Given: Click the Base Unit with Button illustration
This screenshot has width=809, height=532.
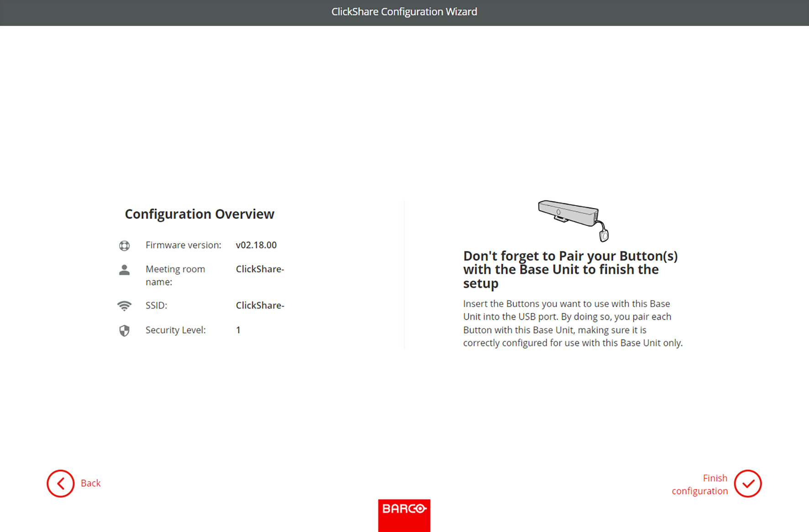Looking at the screenshot, I should point(573,220).
